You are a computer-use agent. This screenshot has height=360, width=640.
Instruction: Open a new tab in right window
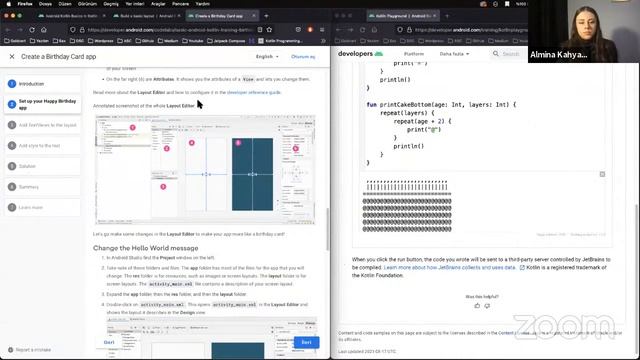click(x=447, y=16)
